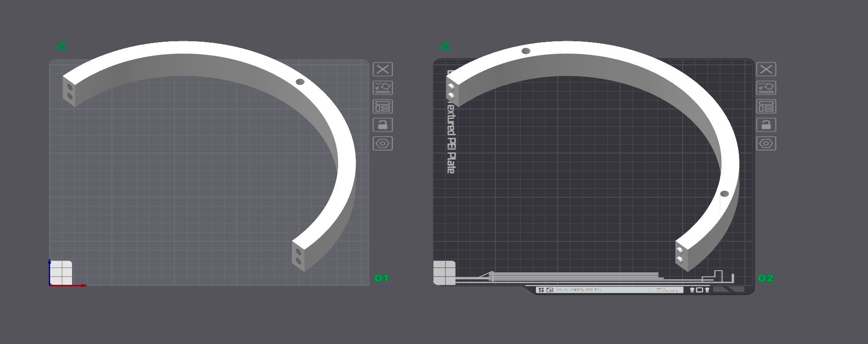Click the green 02 plate number label

[x=765, y=278]
